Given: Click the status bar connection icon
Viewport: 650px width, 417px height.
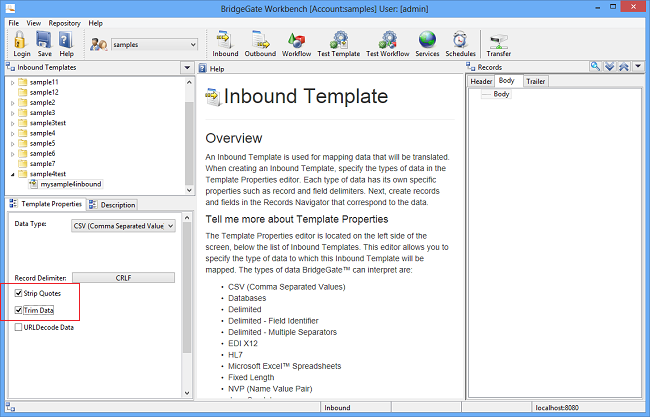Looking at the screenshot, I should [11, 407].
